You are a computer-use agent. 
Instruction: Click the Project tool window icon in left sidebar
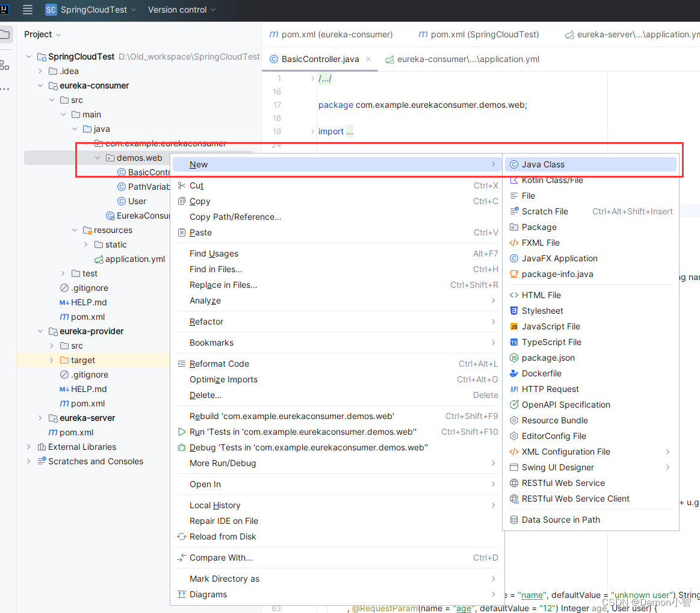click(x=7, y=34)
